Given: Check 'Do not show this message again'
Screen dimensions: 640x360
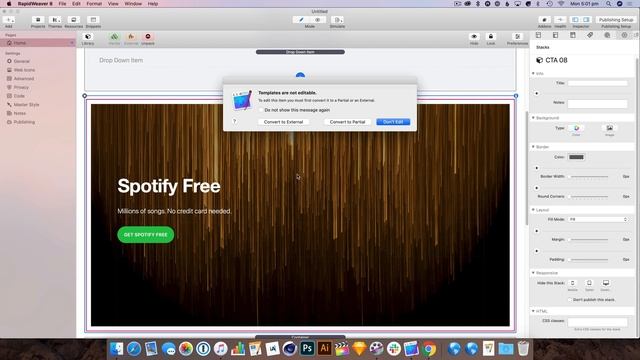Looking at the screenshot, I should click(261, 110).
